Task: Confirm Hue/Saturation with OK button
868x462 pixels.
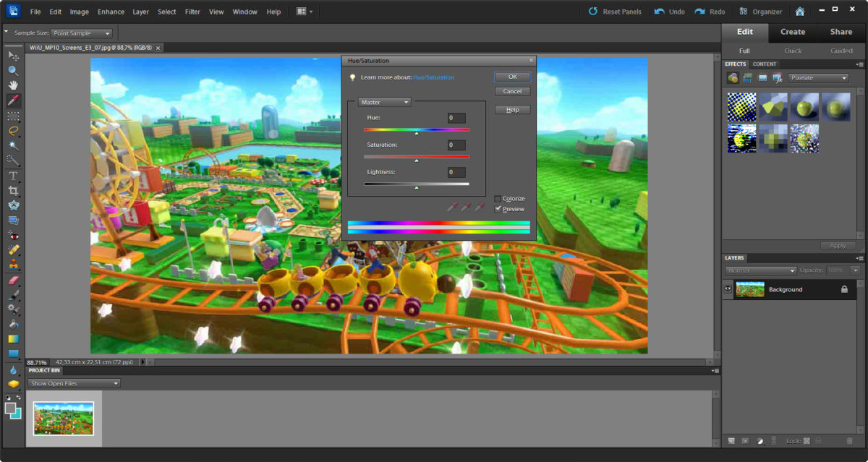Action: (x=512, y=77)
